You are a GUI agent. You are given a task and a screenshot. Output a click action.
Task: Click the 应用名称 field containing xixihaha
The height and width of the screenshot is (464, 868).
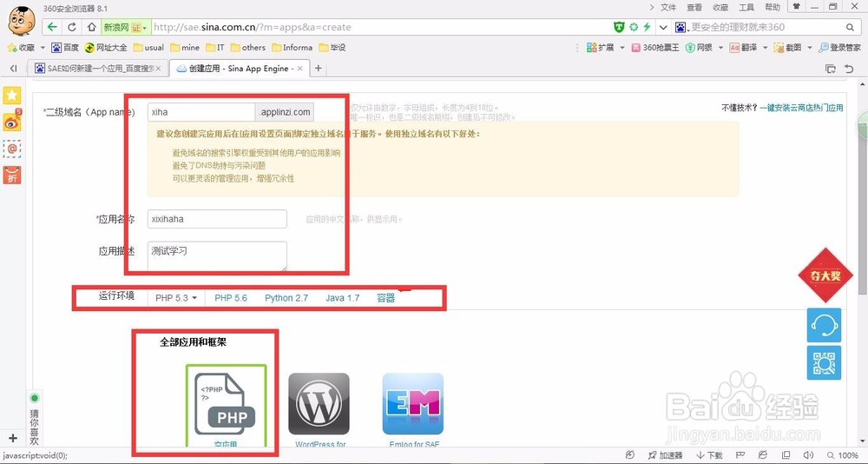[x=217, y=219]
